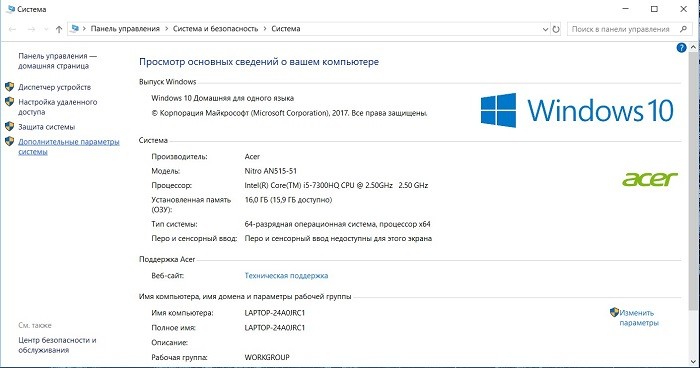
Task: Click the Windows 10 logo
Action: coord(577,110)
